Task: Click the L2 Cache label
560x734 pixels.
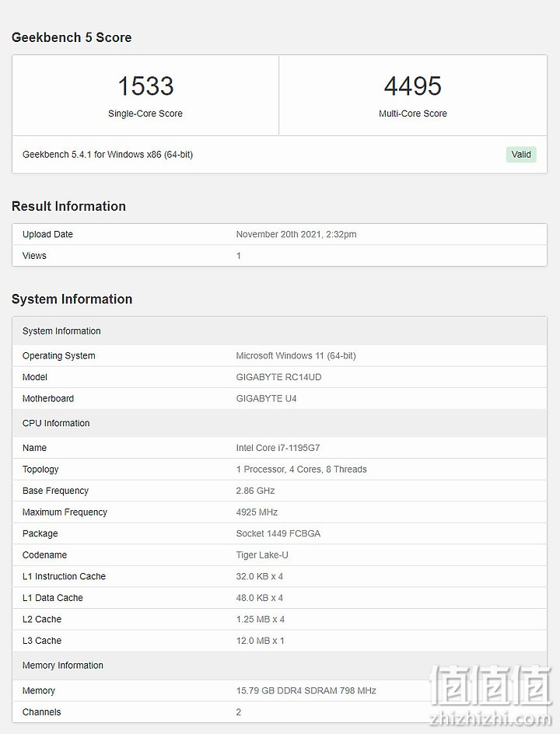Action: pyautogui.click(x=42, y=619)
